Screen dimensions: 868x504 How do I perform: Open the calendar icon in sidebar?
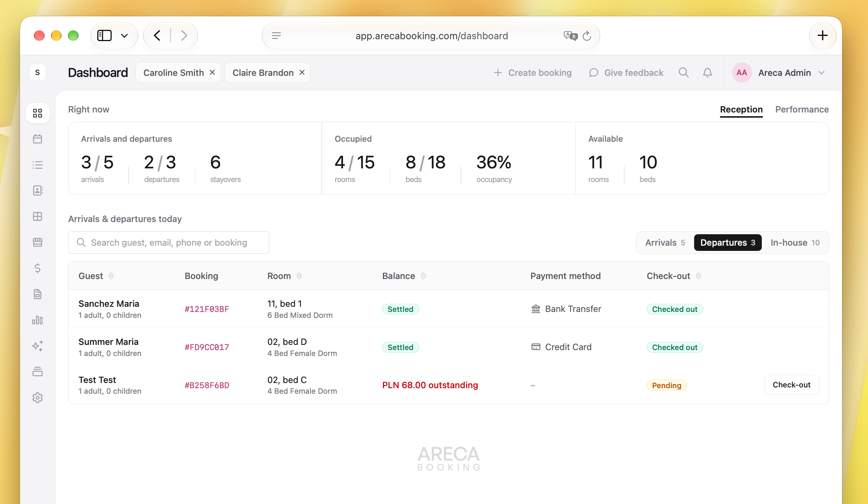(x=37, y=139)
